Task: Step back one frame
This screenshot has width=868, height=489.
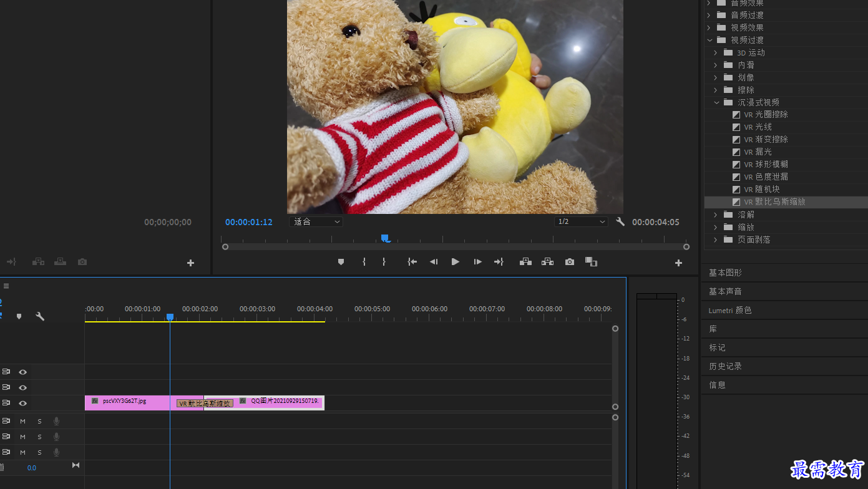Action: click(x=433, y=262)
